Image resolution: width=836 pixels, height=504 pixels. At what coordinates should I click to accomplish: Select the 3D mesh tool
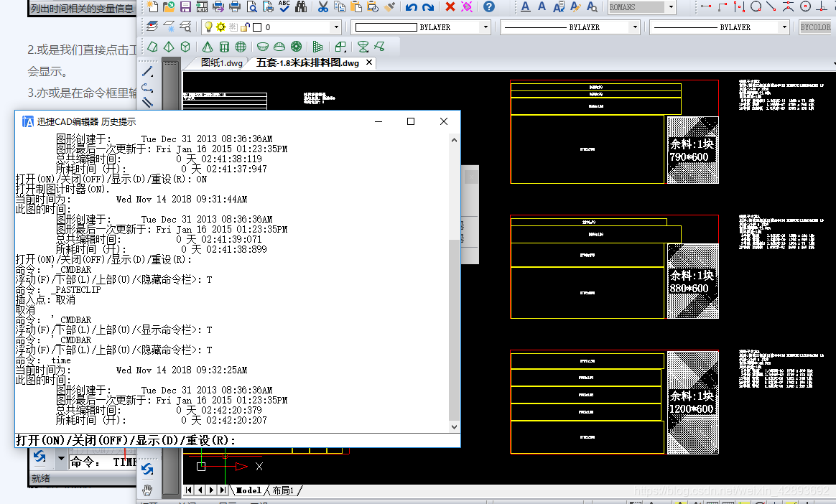tap(317, 47)
